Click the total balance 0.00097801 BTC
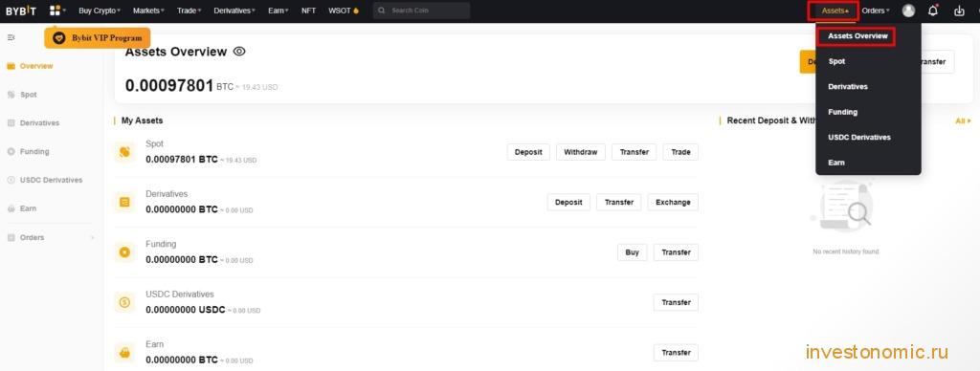The image size is (980, 371). [x=179, y=85]
